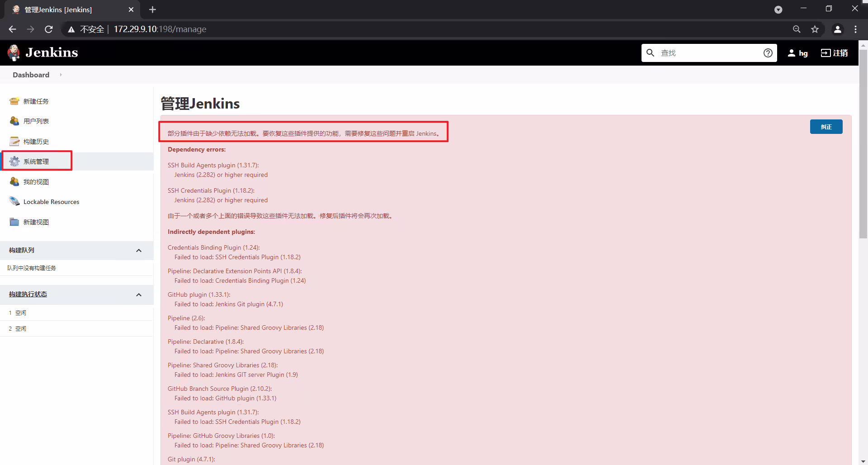Click the 系统管理 gear icon
868x465 pixels.
pos(14,161)
